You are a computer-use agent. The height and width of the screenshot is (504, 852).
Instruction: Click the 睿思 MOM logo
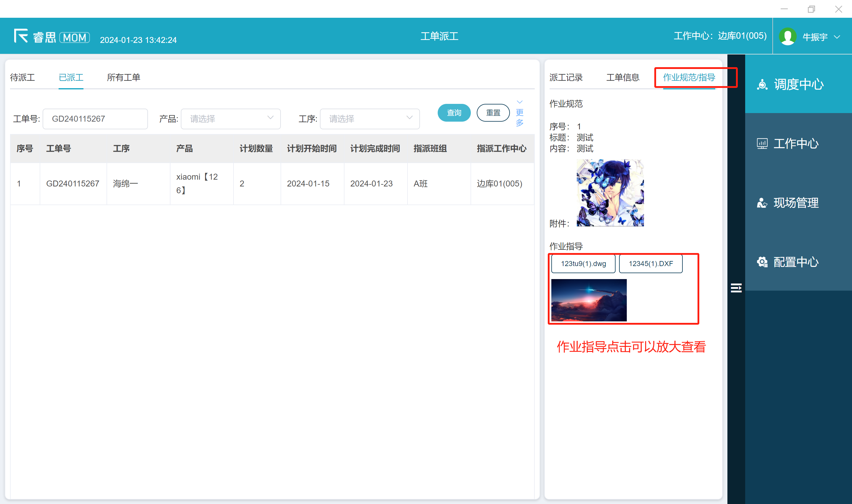(x=51, y=37)
